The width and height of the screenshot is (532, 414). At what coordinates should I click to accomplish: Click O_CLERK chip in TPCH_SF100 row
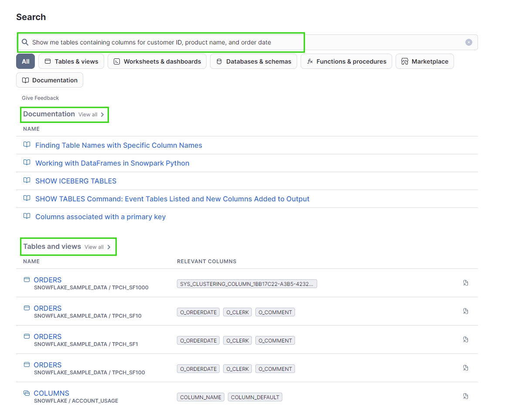pyautogui.click(x=237, y=369)
